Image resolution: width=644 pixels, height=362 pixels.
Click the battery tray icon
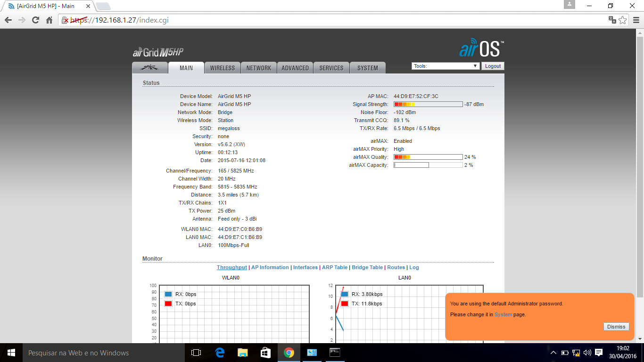pyautogui.click(x=565, y=353)
